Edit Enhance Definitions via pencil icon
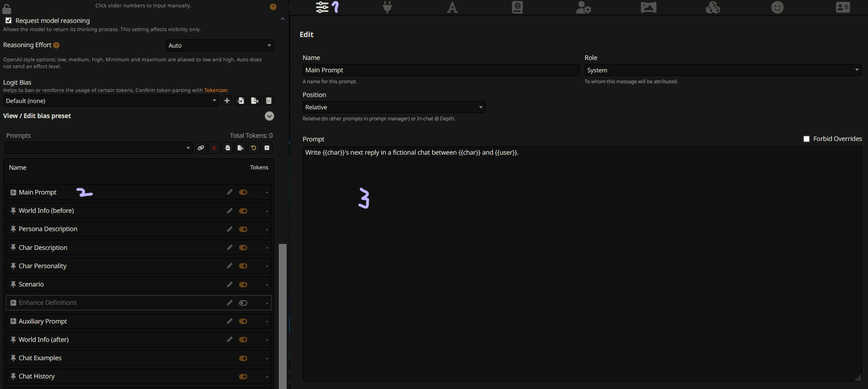 point(229,303)
